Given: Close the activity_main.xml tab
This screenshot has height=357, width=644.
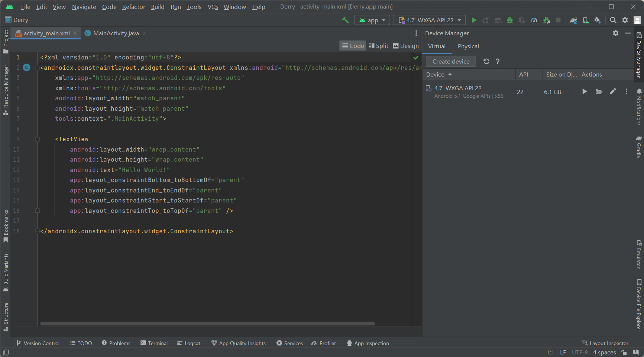Looking at the screenshot, I should click(x=75, y=33).
